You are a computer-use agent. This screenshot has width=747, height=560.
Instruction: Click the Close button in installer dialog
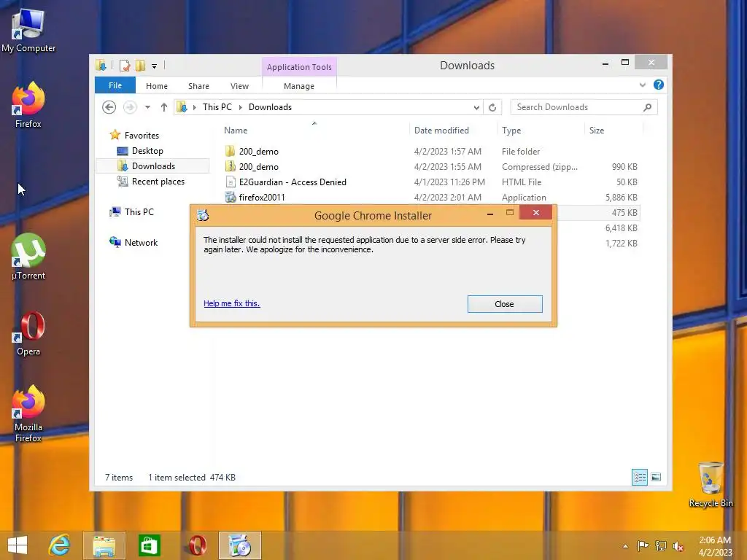coord(505,304)
